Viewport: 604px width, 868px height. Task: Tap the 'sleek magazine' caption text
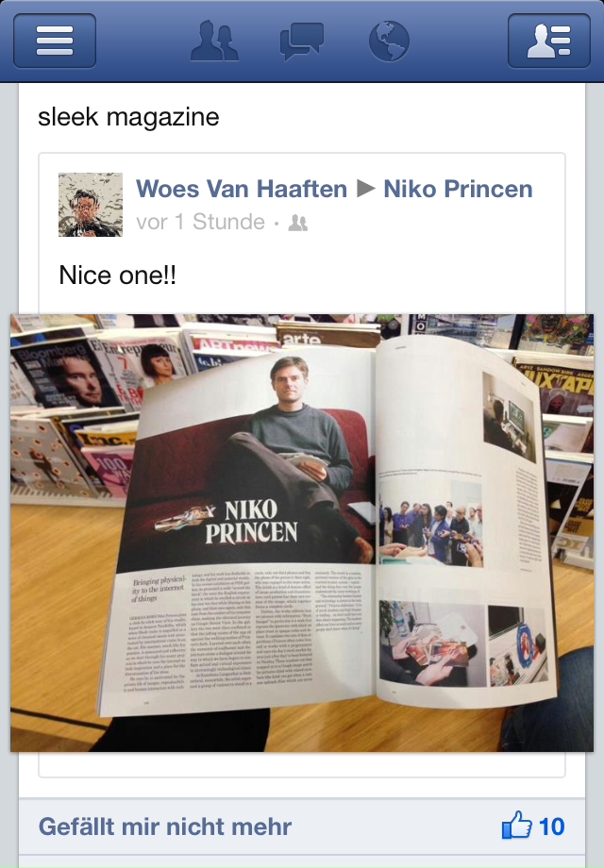[x=128, y=117]
